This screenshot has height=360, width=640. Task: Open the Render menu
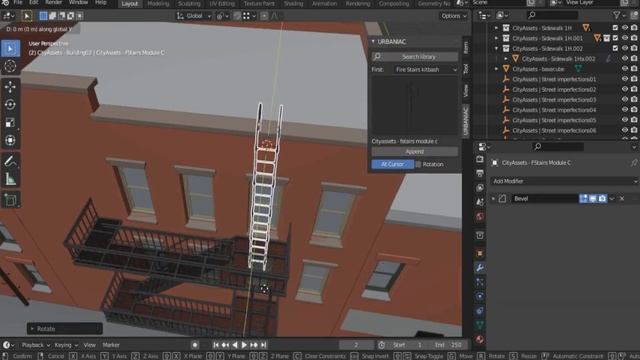tap(53, 3)
